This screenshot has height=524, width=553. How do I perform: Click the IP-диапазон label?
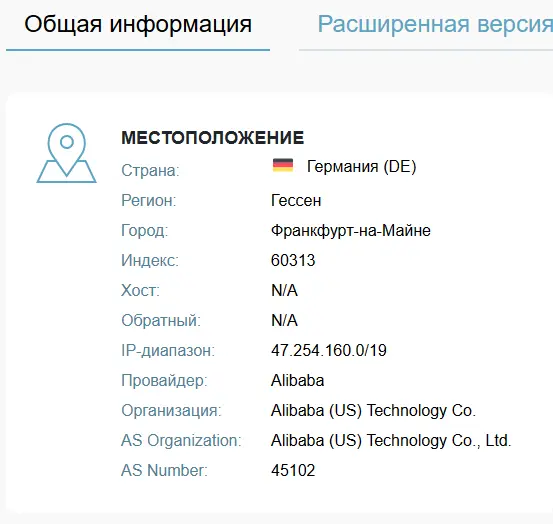pos(168,351)
